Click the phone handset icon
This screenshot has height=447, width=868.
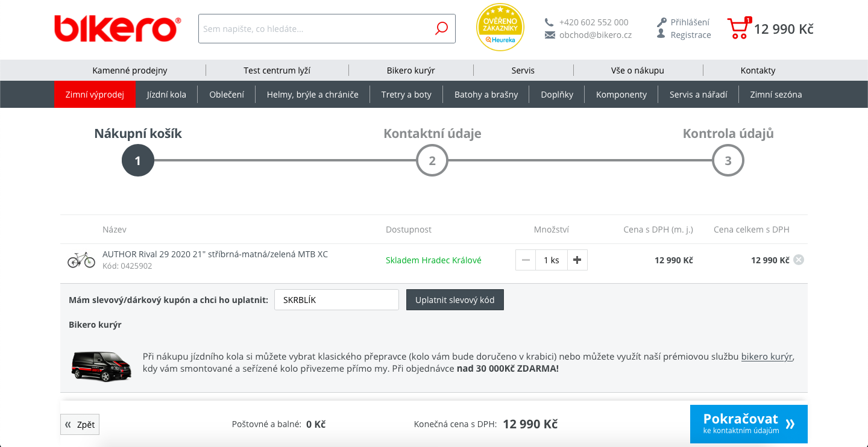[549, 22]
